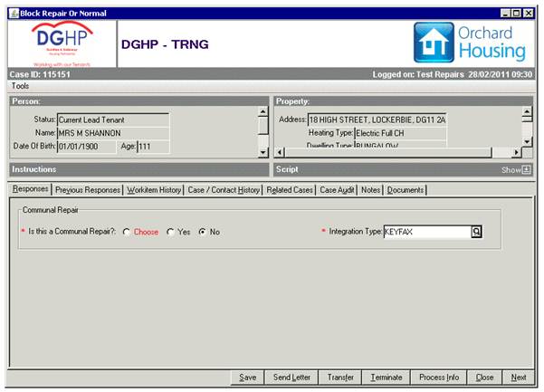
Task: Select No for Communal Repair
Action: tap(202, 232)
